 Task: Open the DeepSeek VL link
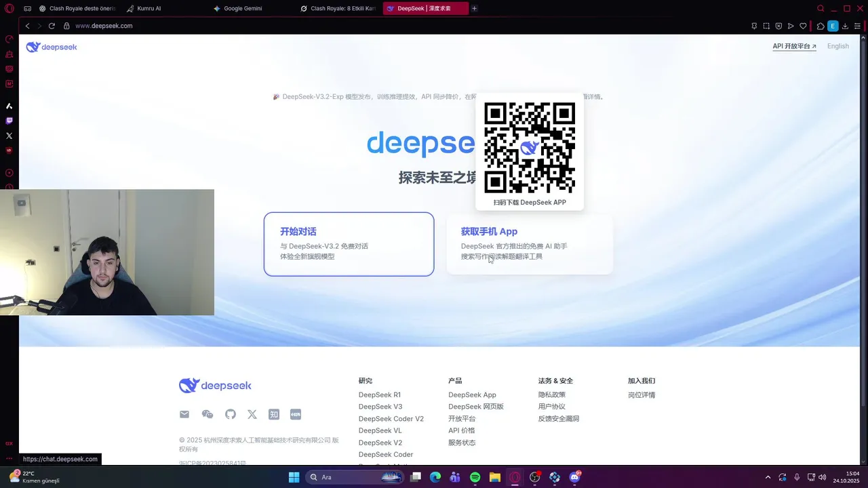[x=380, y=430]
